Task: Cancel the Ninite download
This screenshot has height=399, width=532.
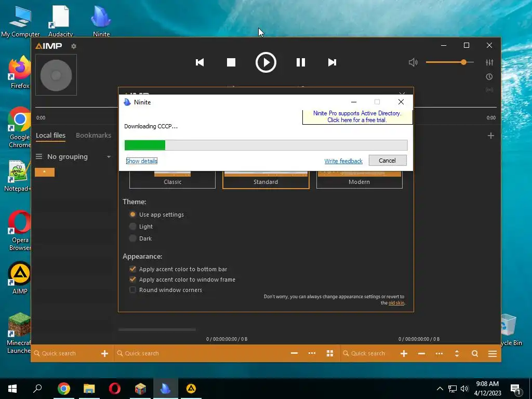Action: click(388, 161)
